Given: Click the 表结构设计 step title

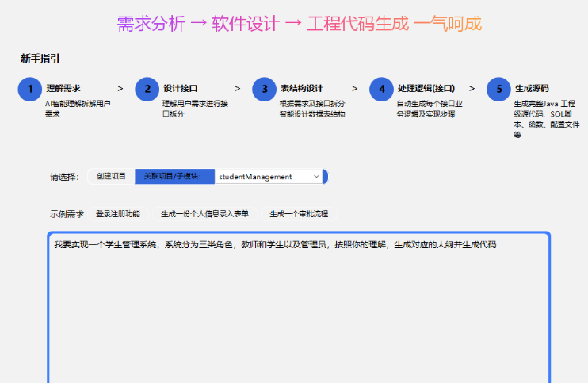Looking at the screenshot, I should 302,89.
